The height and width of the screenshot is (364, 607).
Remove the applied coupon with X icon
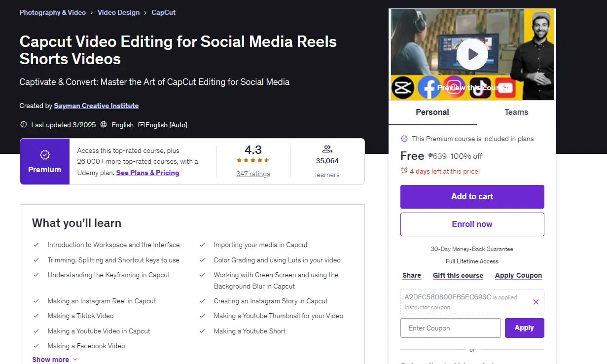536,302
